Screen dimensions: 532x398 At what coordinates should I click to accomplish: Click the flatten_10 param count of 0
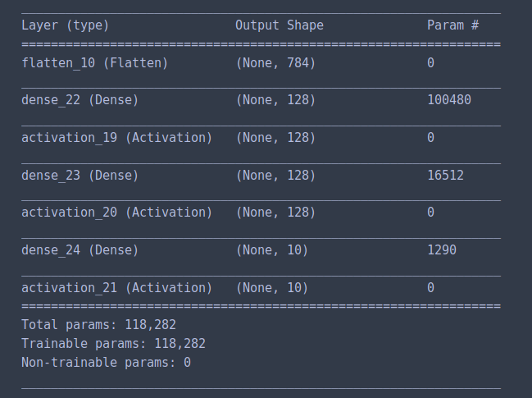[x=431, y=63]
